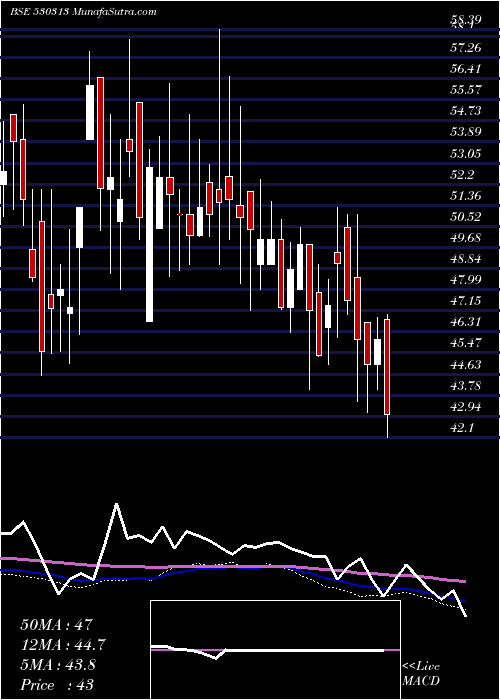Pick the 48.84 value on the price axis
Viewport: 500px width, 700px height.
[466, 258]
